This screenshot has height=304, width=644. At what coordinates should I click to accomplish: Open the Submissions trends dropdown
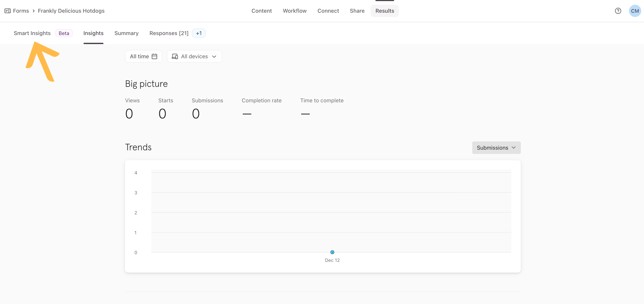[496, 148]
